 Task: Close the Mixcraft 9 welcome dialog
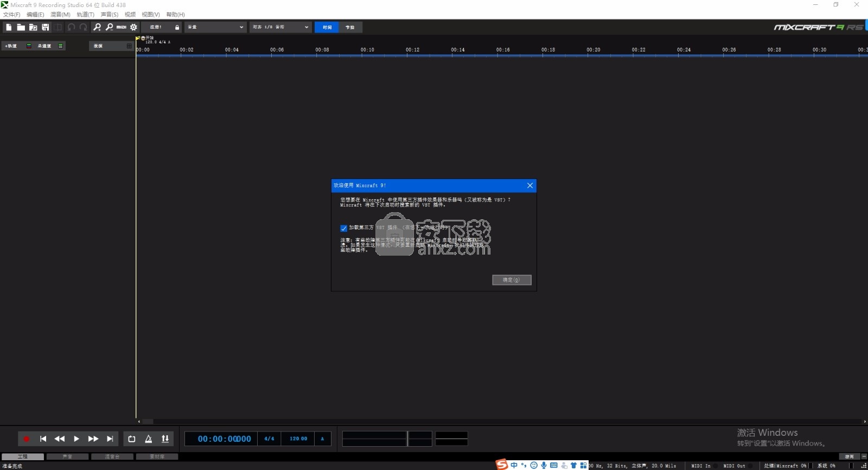530,186
